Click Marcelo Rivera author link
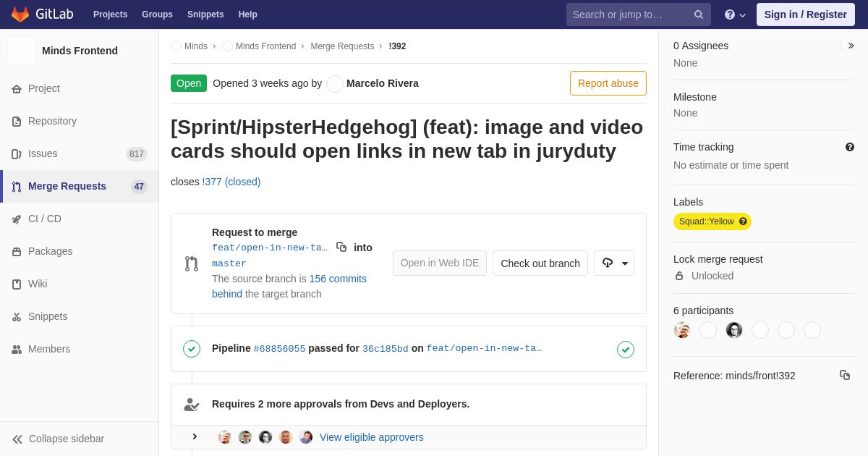The width and height of the screenshot is (868, 456). coord(383,83)
